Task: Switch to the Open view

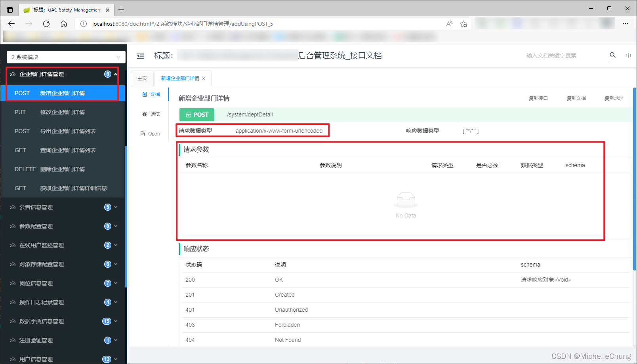Action: coord(150,134)
